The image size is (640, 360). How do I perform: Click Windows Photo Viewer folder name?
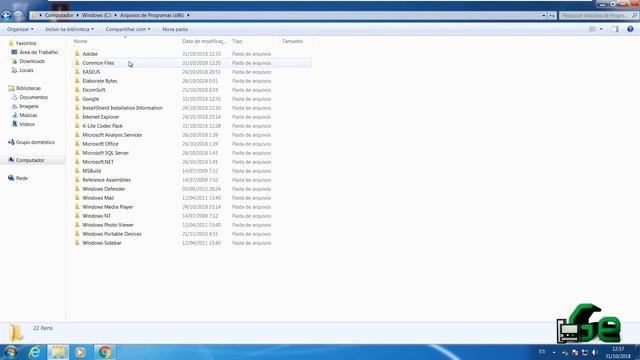108,224
